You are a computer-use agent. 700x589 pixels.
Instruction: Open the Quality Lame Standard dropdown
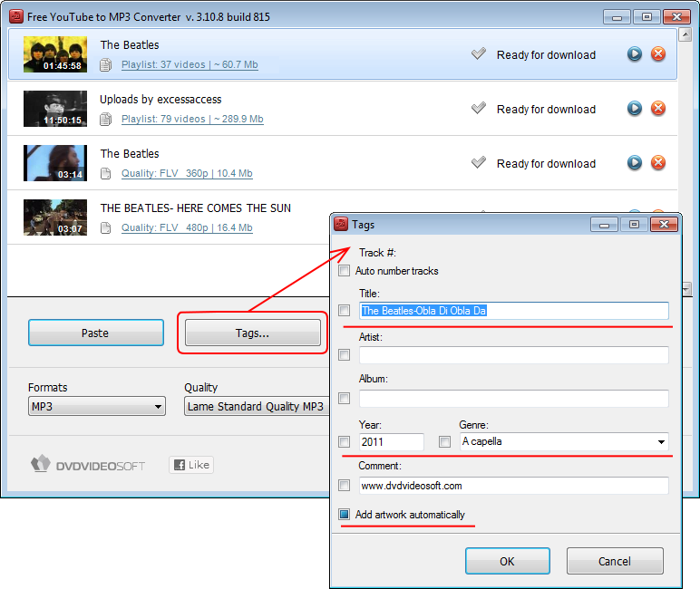[x=257, y=407]
